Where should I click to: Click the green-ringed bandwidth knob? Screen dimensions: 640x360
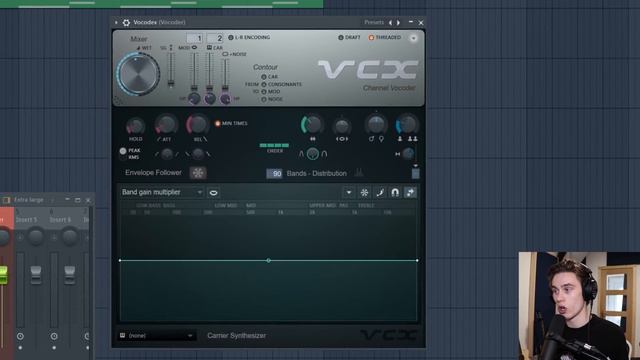pyautogui.click(x=312, y=125)
